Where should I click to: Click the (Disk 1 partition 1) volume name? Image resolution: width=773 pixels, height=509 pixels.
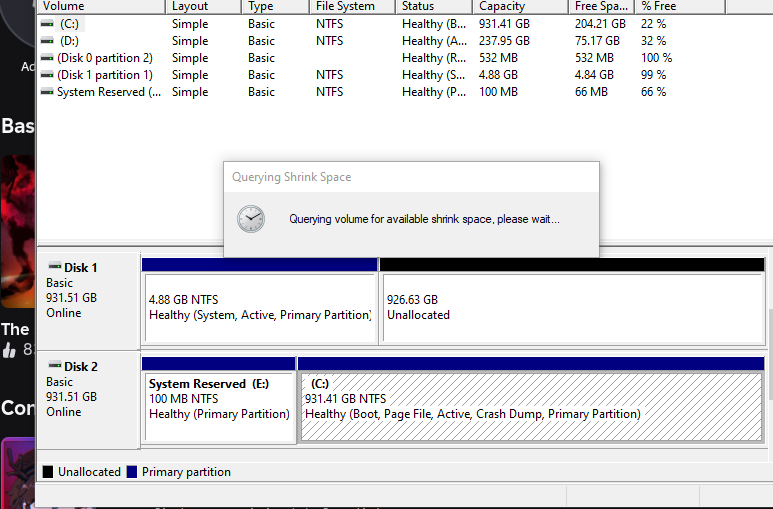(x=105, y=74)
